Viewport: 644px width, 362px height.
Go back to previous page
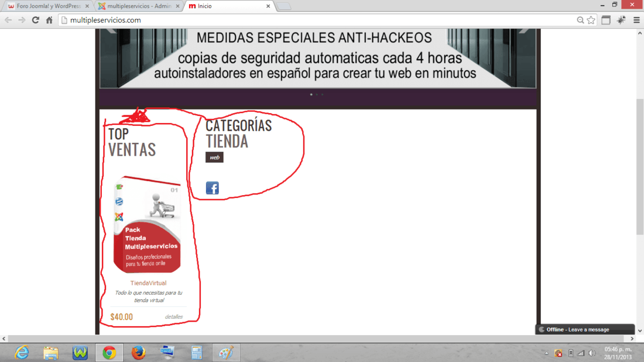(x=8, y=20)
